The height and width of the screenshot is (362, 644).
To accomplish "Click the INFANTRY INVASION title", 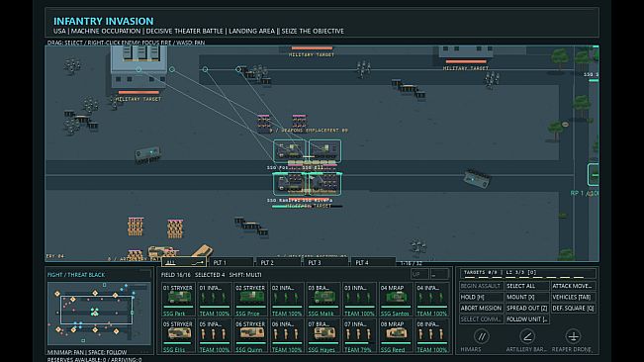I will pos(104,21).
